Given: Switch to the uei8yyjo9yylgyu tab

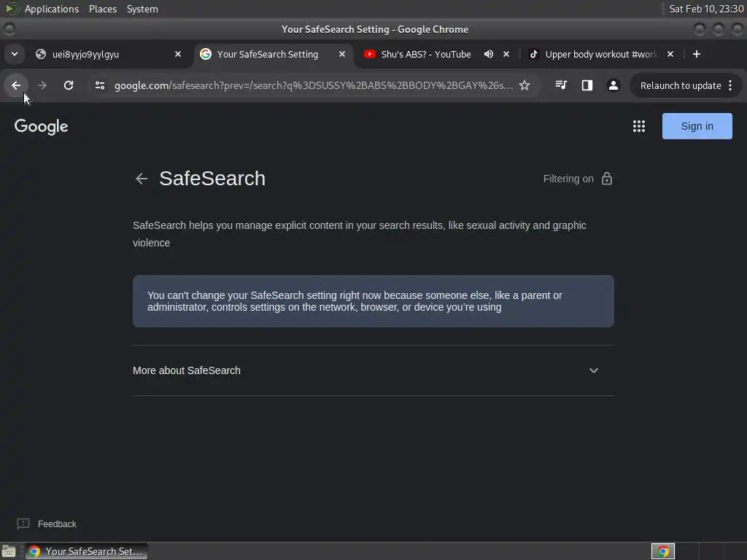Looking at the screenshot, I should [109, 54].
